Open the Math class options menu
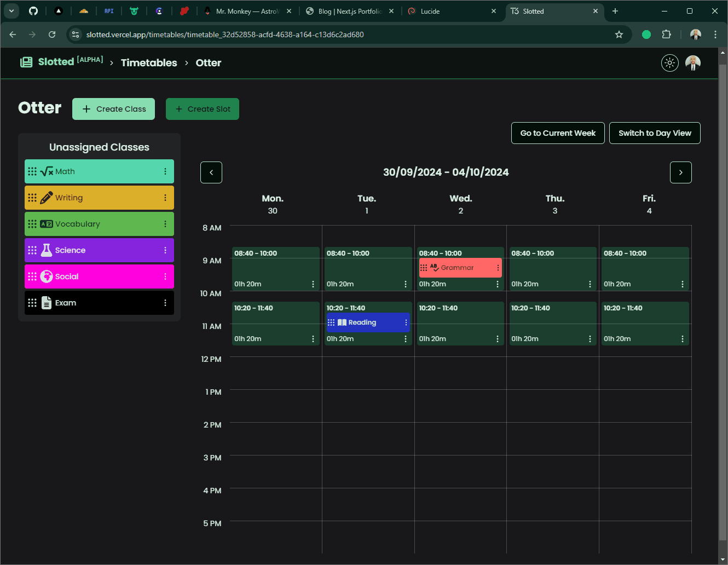Image resolution: width=728 pixels, height=565 pixels. pos(165,171)
